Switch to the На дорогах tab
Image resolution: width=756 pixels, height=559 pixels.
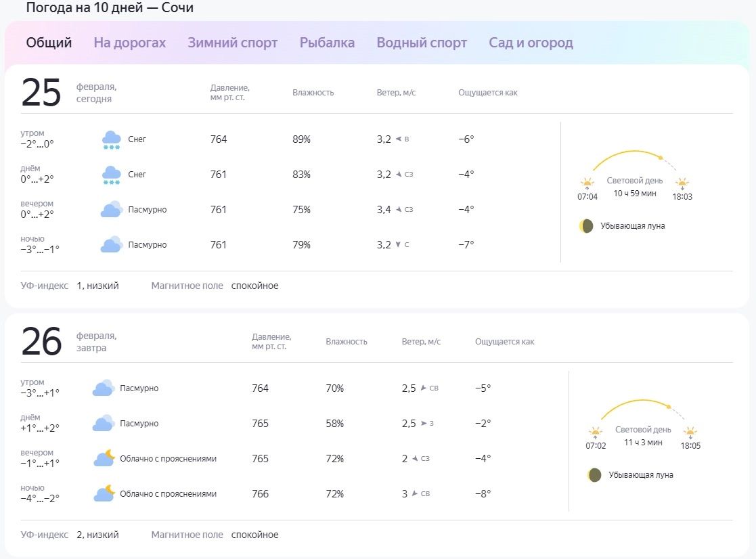[129, 43]
